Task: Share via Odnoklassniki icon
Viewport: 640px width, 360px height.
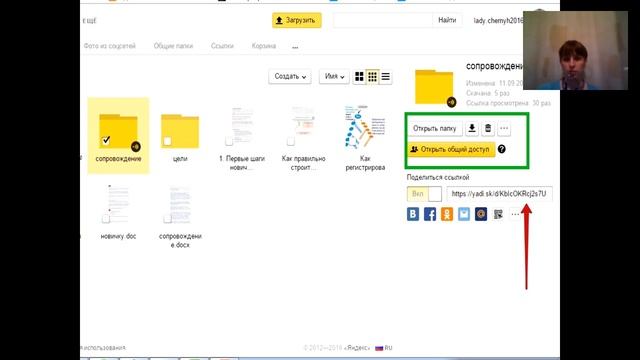Action: [447, 214]
